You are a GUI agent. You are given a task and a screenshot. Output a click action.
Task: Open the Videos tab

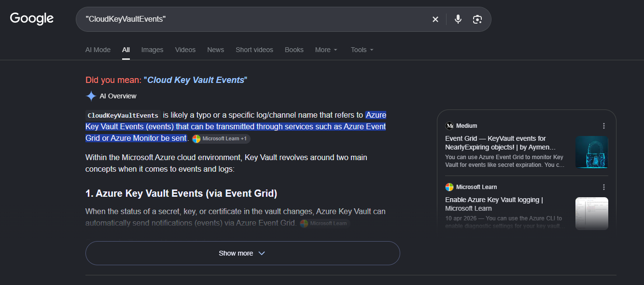tap(185, 50)
